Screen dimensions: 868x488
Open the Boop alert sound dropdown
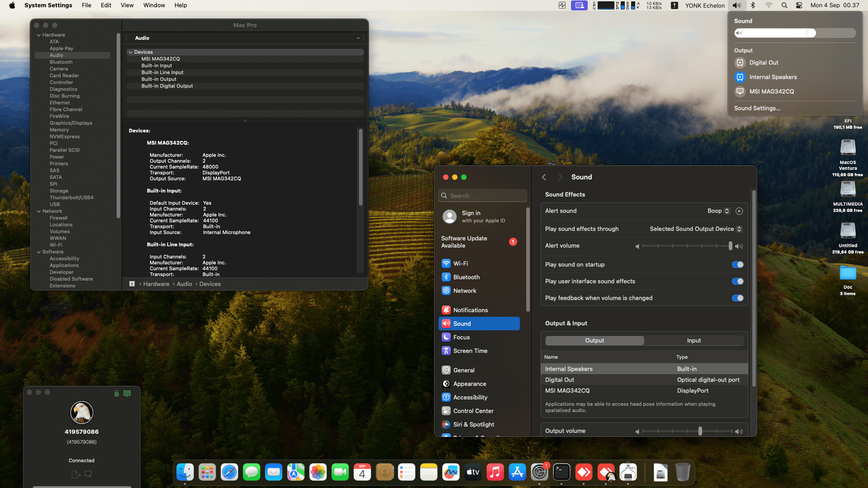(718, 211)
